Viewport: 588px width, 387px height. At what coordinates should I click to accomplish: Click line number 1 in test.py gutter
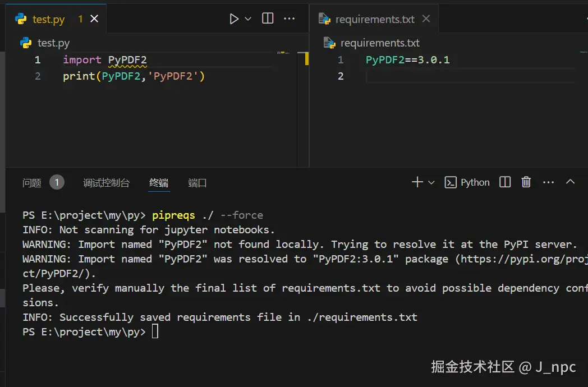coord(38,60)
